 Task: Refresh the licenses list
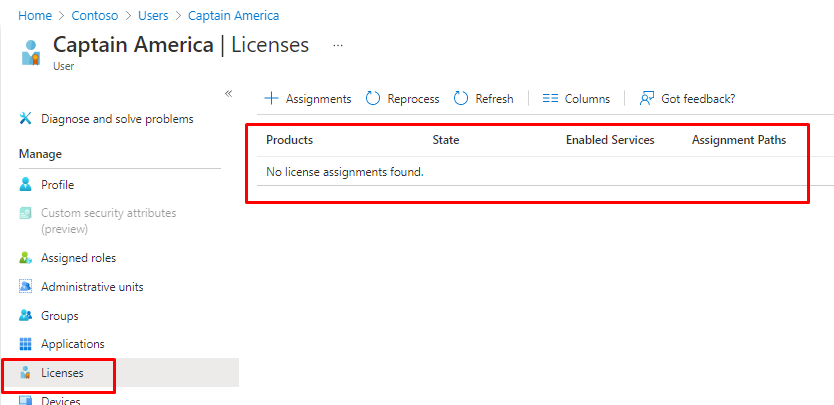pyautogui.click(x=484, y=99)
